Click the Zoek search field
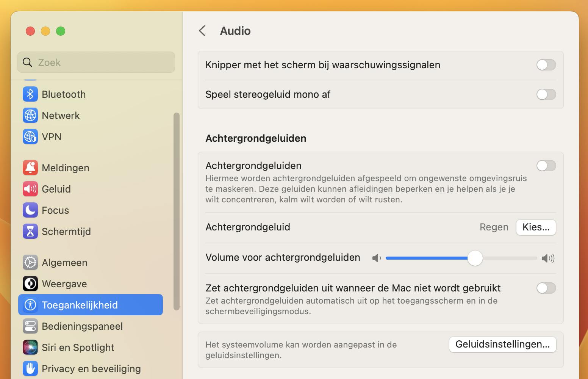This screenshot has height=379, width=588. [102, 63]
